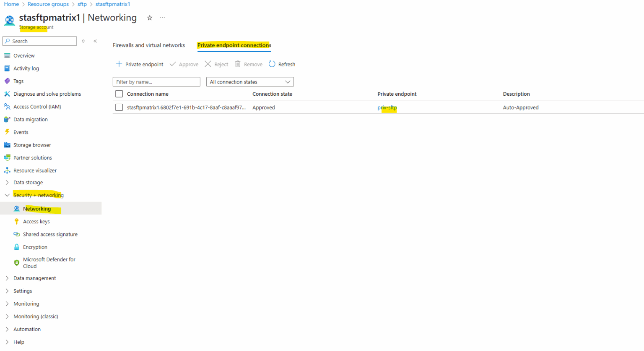Open the All connection states dropdown
644x351 pixels.
click(x=249, y=81)
